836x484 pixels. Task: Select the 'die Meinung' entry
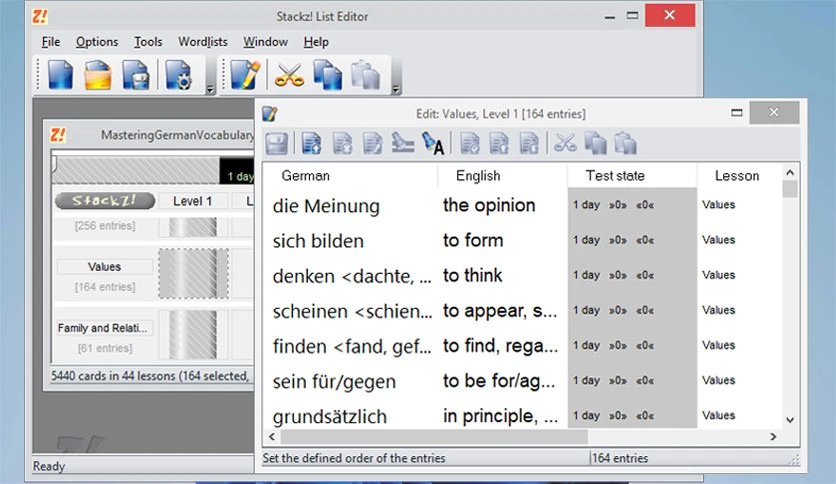(x=326, y=206)
